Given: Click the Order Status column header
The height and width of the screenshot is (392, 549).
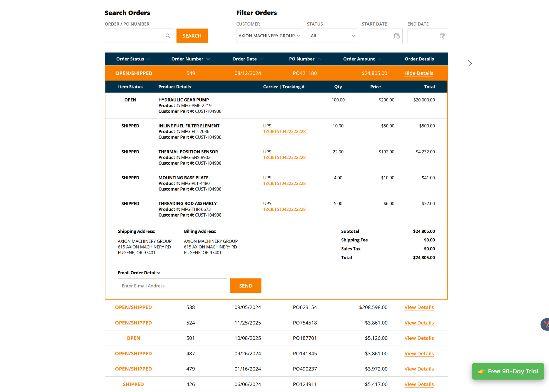Looking at the screenshot, I should click(x=130, y=59).
